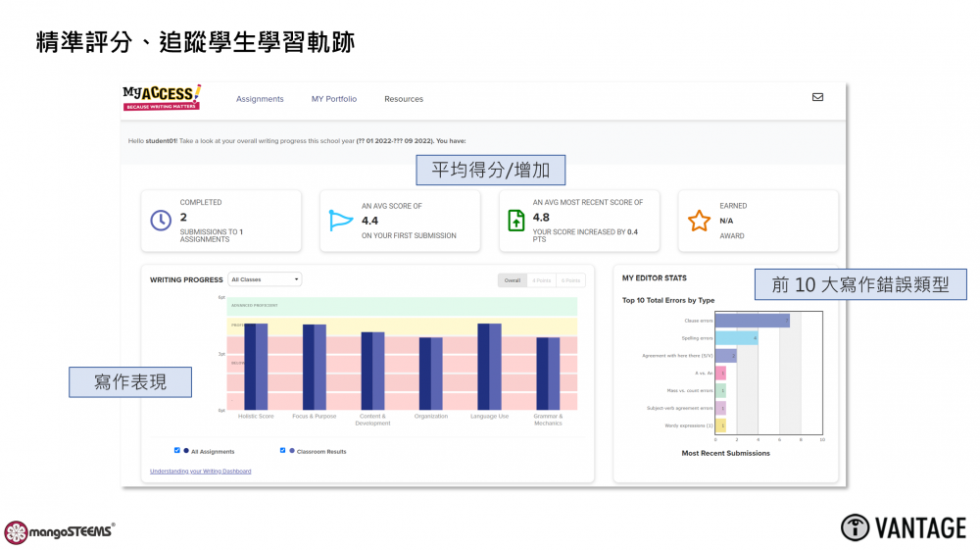Open the Assignments menu
The width and height of the screenshot is (980, 550).
point(260,99)
